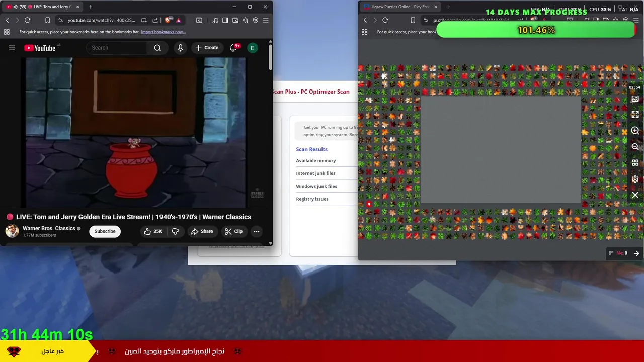
Task: Open the browser hamburger menu in YouTube window
Action: coord(266,20)
